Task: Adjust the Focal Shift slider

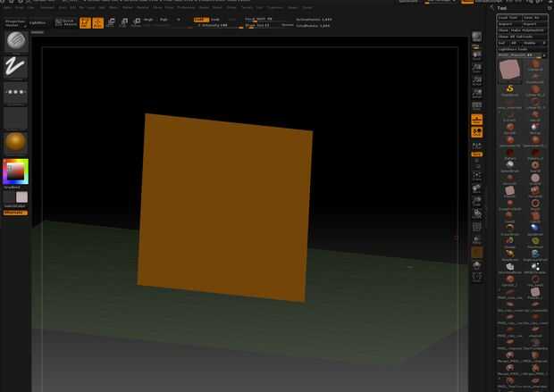Action: pyautogui.click(x=260, y=19)
